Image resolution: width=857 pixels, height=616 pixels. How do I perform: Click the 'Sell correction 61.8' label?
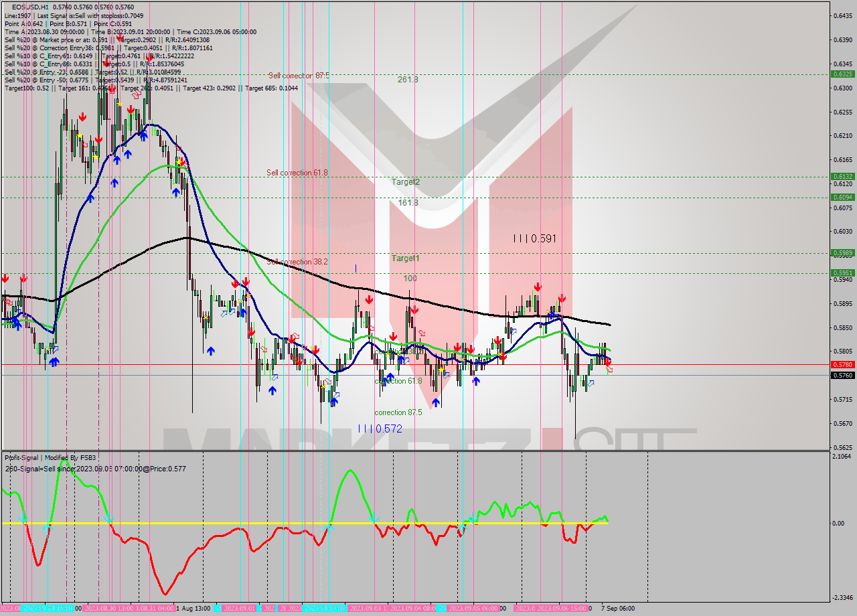click(x=297, y=173)
